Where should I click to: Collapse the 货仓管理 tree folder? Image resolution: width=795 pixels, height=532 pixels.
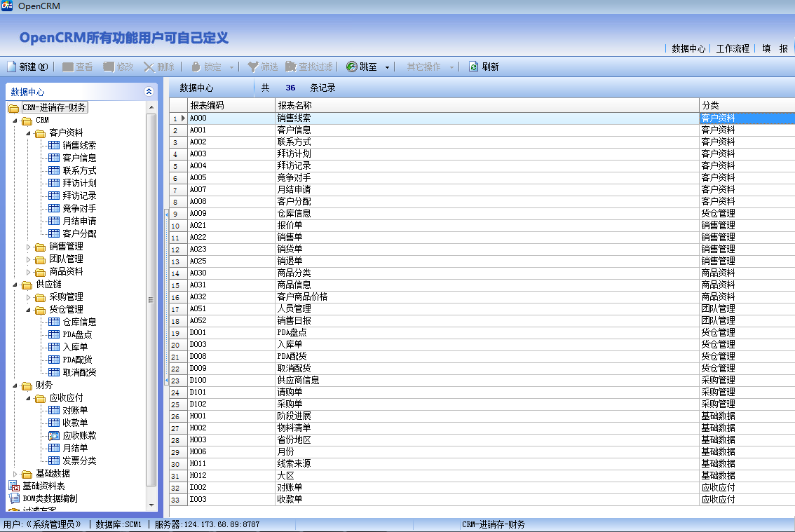(x=28, y=310)
